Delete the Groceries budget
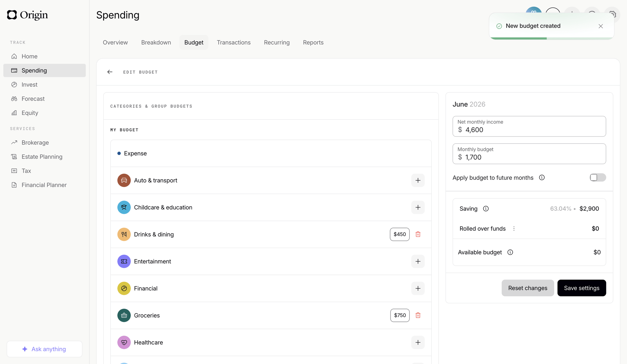Image resolution: width=627 pixels, height=364 pixels. click(x=418, y=315)
